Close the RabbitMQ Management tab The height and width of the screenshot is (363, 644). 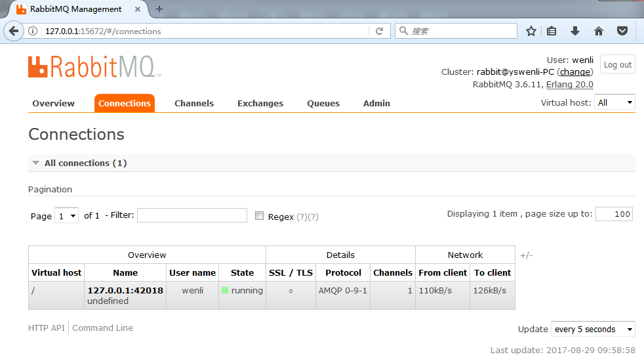tap(138, 9)
